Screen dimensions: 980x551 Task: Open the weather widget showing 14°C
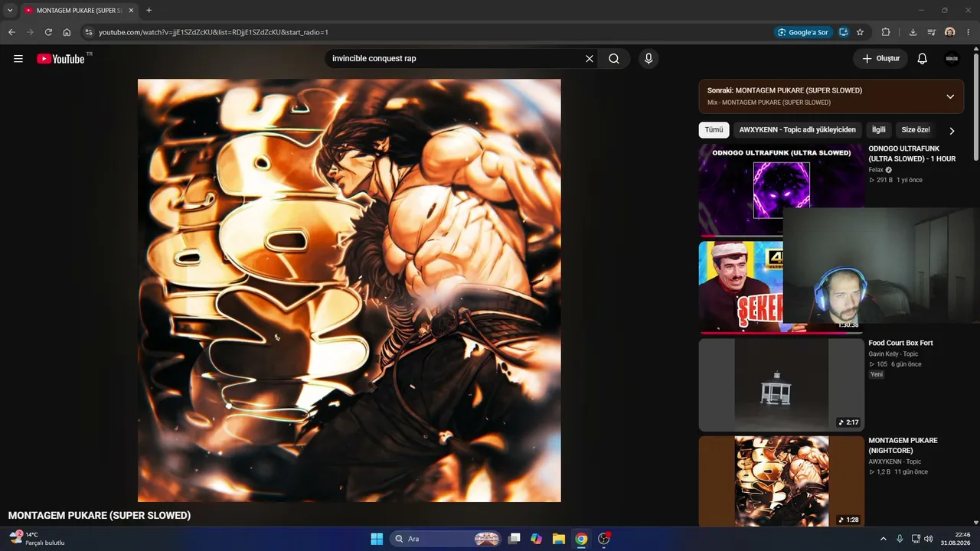[x=37, y=539]
